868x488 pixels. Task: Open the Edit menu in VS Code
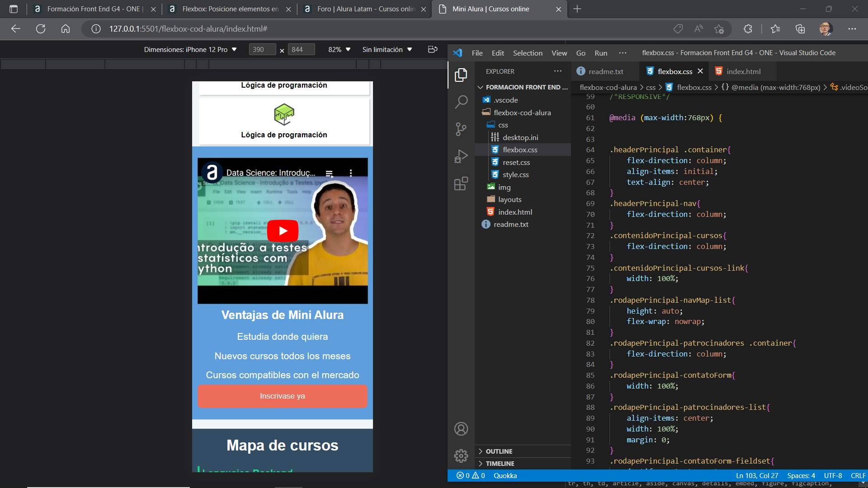point(498,53)
